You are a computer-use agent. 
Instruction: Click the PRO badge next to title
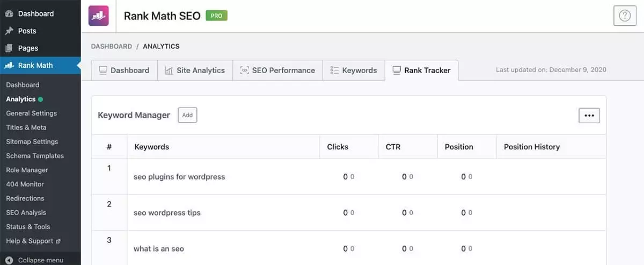pos(216,16)
